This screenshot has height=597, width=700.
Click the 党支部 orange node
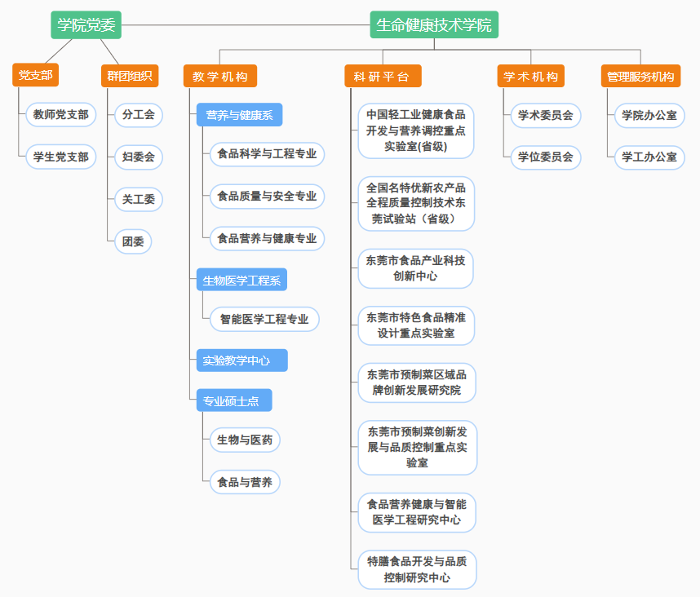tap(36, 76)
